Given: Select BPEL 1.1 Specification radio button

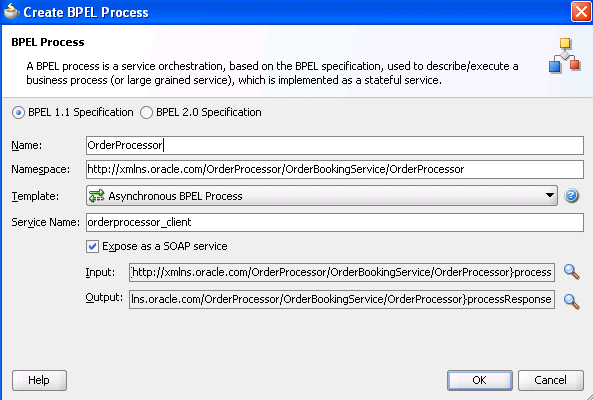Looking at the screenshot, I should [x=18, y=113].
